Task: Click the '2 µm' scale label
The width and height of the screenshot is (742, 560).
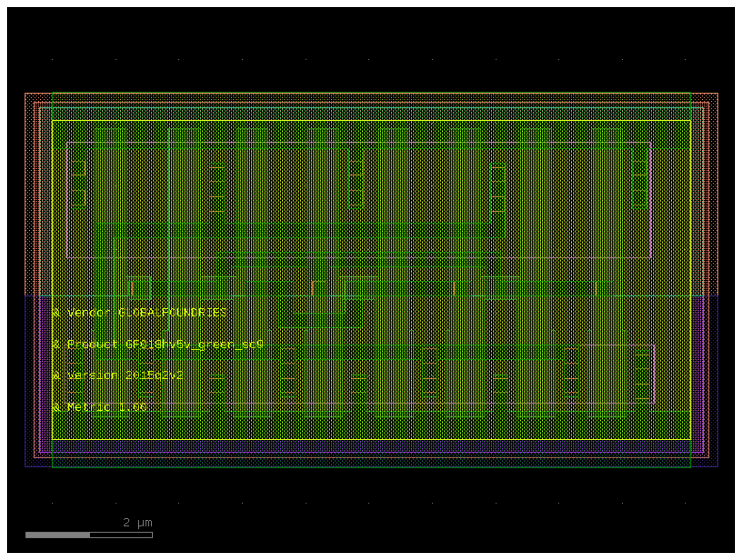Action: point(138,523)
